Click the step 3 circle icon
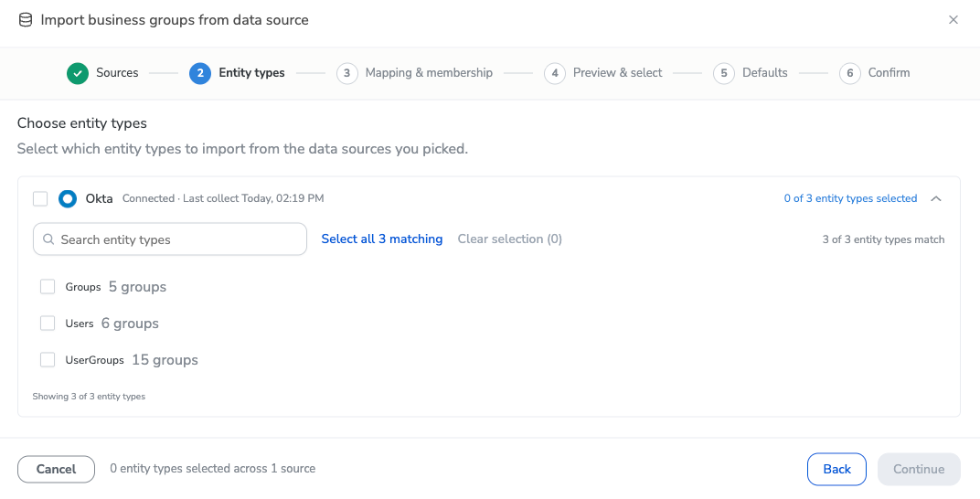This screenshot has width=980, height=499. point(346,73)
